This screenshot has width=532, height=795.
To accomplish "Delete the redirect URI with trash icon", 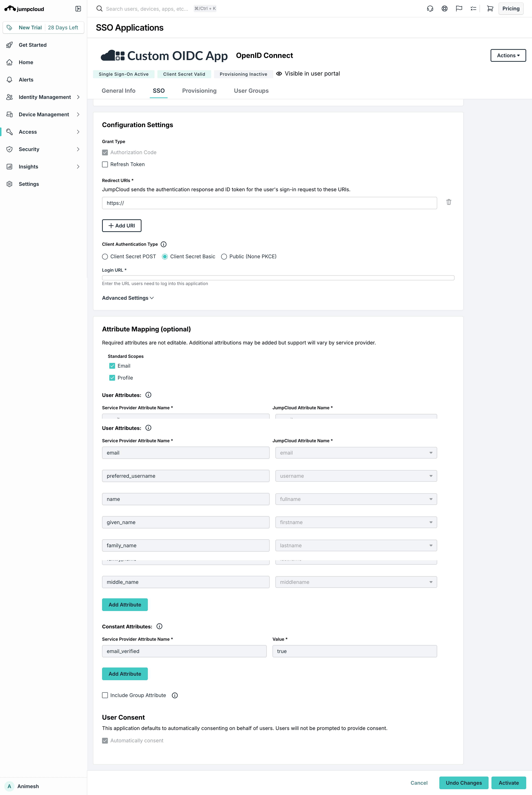I will pyautogui.click(x=449, y=202).
